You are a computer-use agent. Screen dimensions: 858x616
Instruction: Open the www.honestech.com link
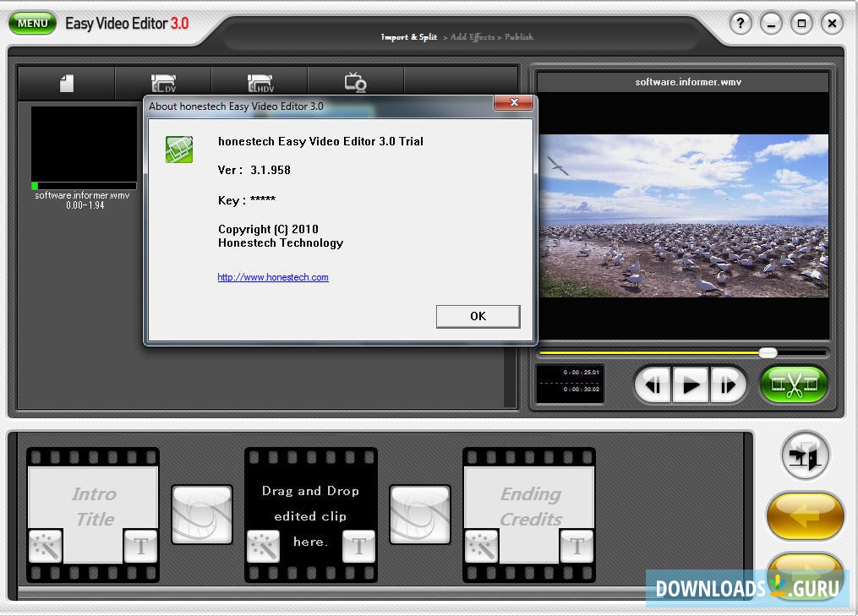[273, 277]
